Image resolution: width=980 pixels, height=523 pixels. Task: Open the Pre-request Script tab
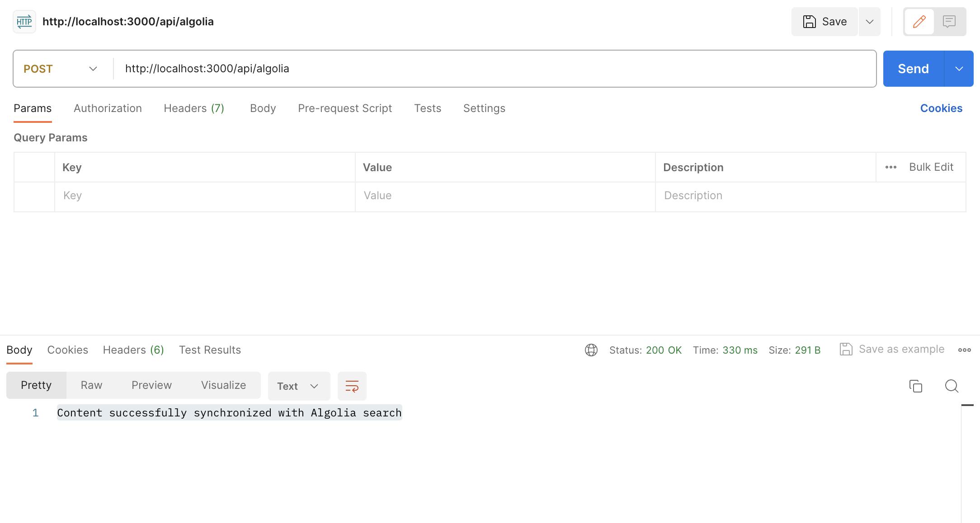click(344, 108)
